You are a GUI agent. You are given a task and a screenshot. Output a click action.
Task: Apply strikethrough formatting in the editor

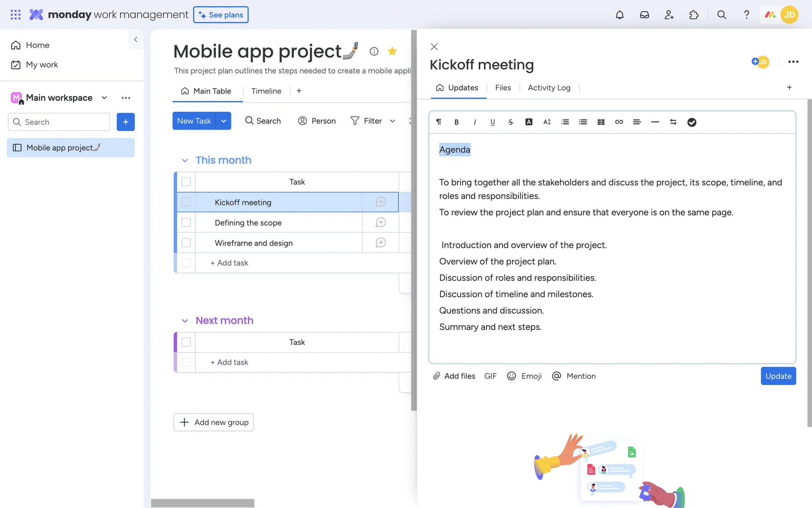tap(510, 122)
